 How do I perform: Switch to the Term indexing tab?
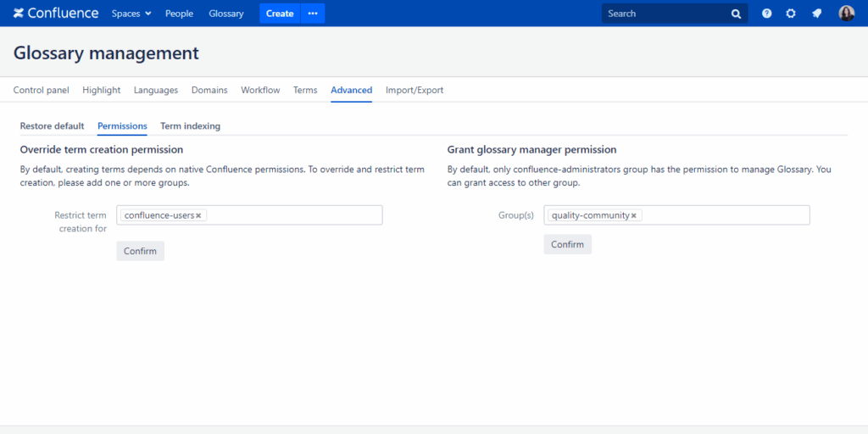coord(190,126)
